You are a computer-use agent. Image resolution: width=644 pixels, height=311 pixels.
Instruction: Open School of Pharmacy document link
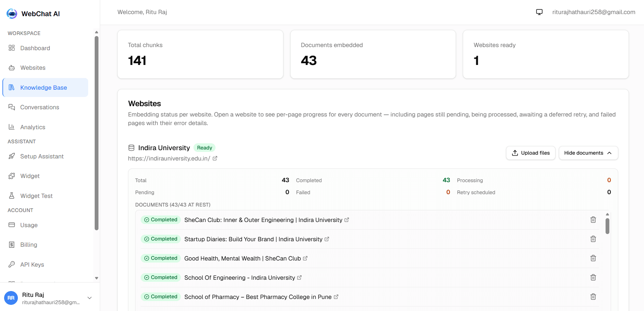coord(261,297)
